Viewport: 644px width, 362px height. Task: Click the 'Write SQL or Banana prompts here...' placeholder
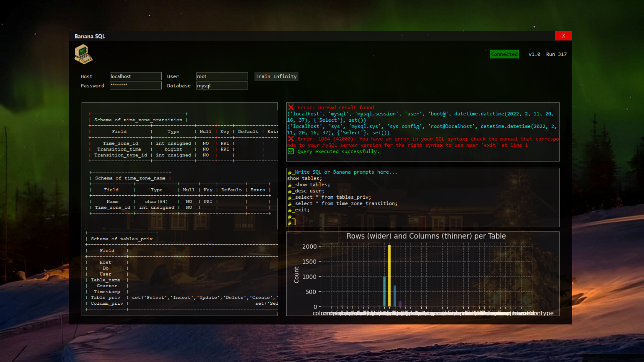pos(346,172)
